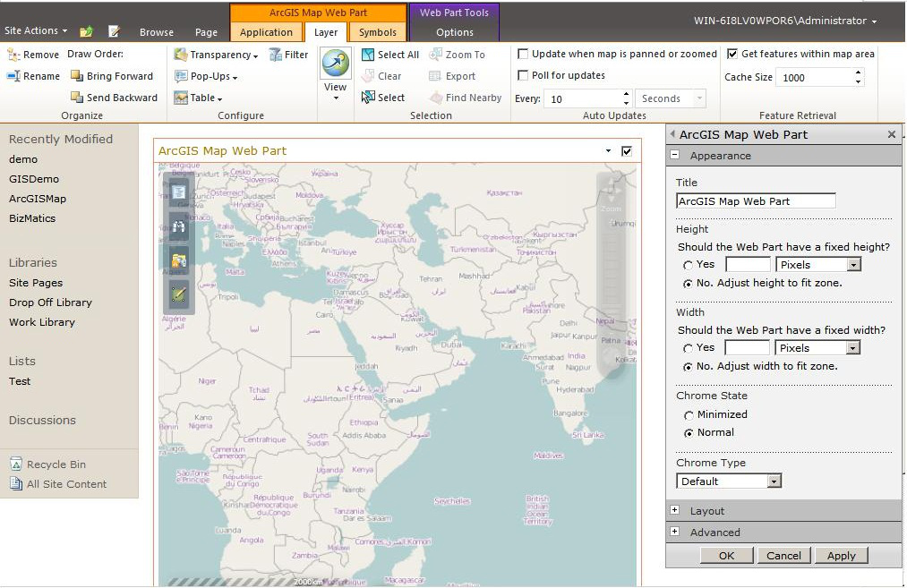
Task: Click the Find Nearby icon
Action: click(x=435, y=98)
